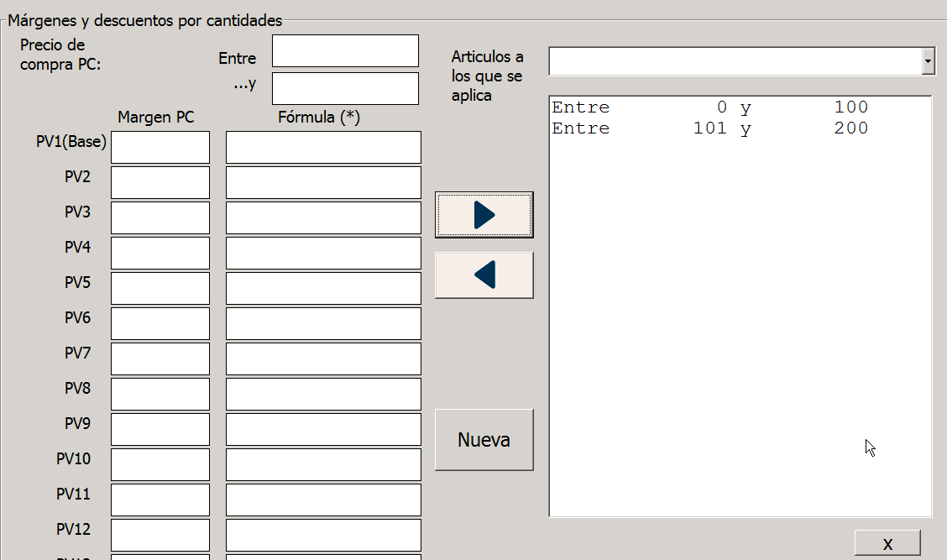Click the PV6 Margen PC field
The image size is (947, 560).
[160, 324]
